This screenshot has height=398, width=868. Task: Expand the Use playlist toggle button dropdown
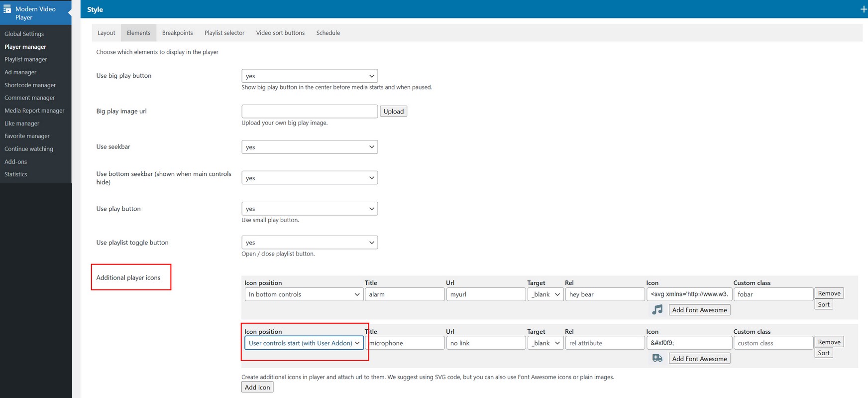click(309, 243)
